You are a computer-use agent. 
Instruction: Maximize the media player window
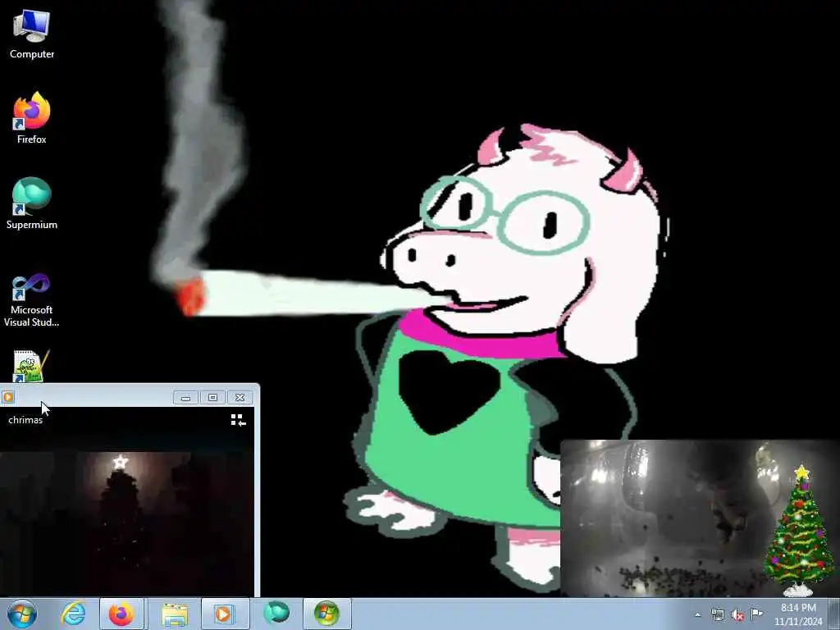(212, 398)
